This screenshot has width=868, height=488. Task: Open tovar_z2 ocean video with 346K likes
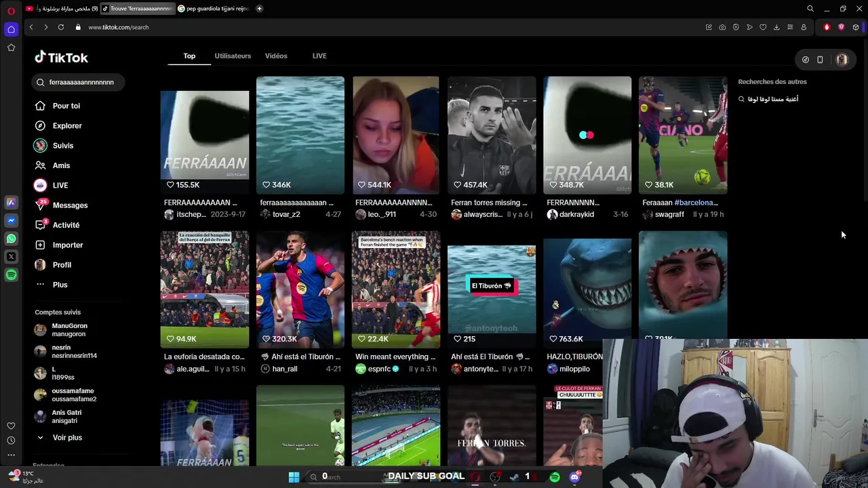[x=300, y=135]
